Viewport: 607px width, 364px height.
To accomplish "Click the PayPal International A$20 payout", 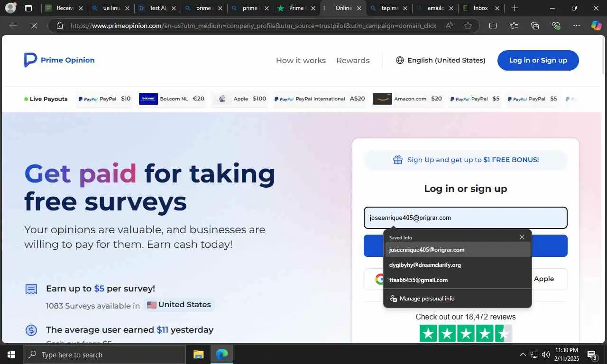I will point(320,99).
